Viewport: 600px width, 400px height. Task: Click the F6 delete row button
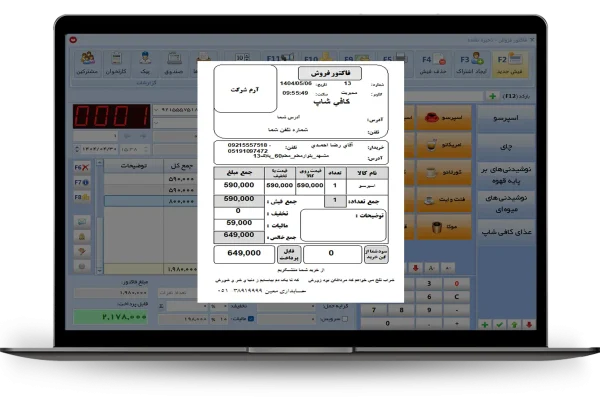[82, 167]
